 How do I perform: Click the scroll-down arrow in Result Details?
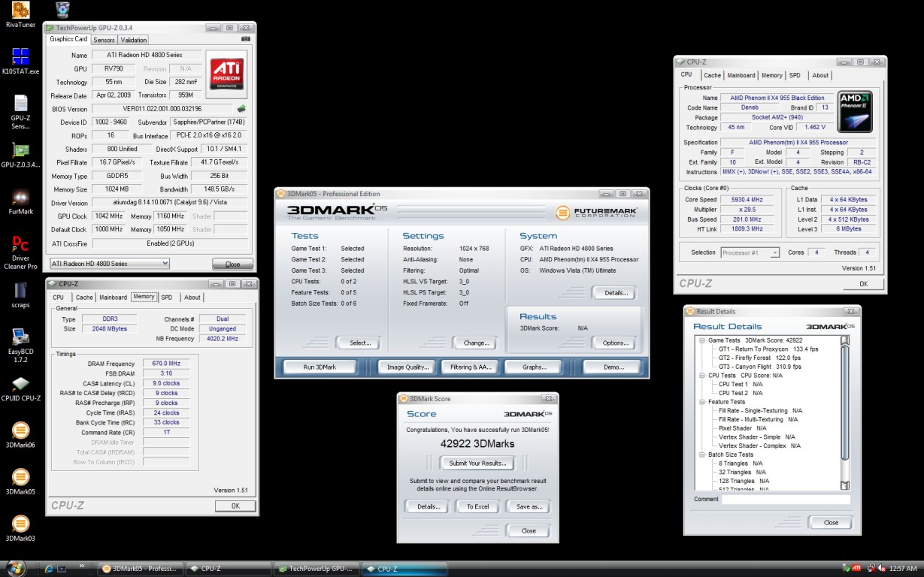click(845, 486)
